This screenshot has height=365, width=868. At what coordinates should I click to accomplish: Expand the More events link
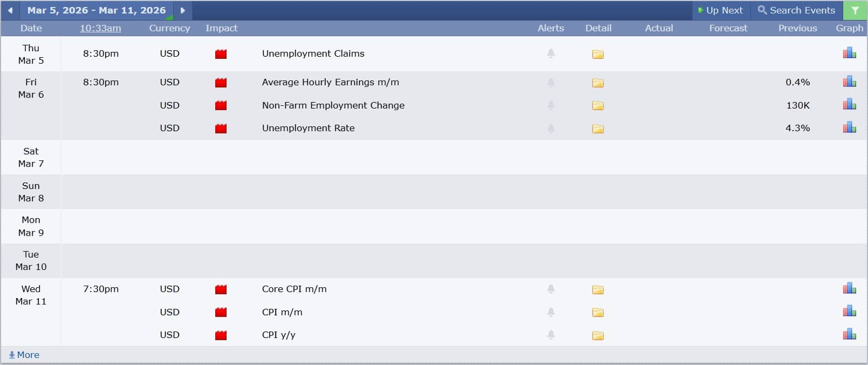point(24,355)
